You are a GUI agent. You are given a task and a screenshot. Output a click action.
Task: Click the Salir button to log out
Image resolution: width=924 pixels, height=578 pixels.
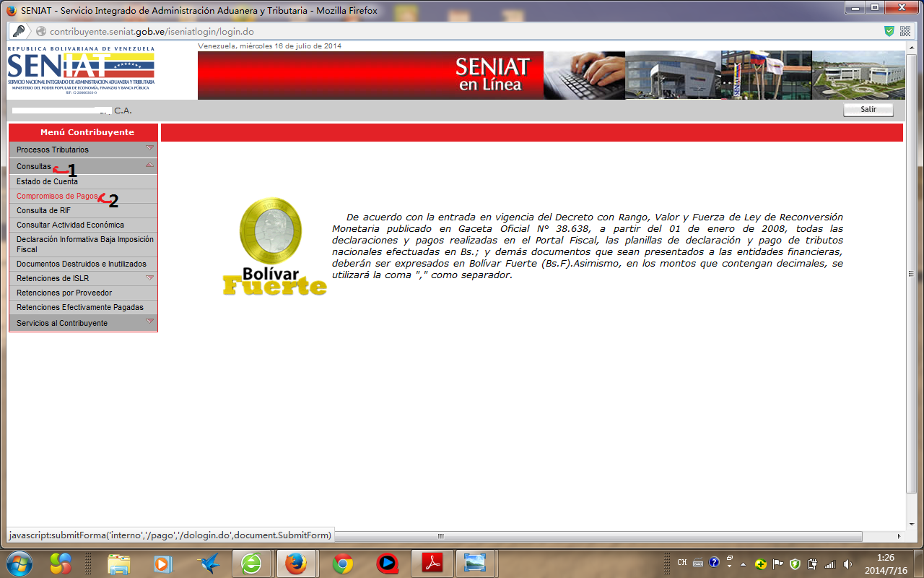868,110
